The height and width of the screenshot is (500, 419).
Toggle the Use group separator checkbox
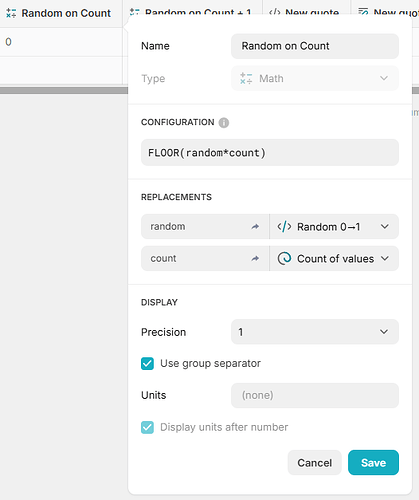147,364
